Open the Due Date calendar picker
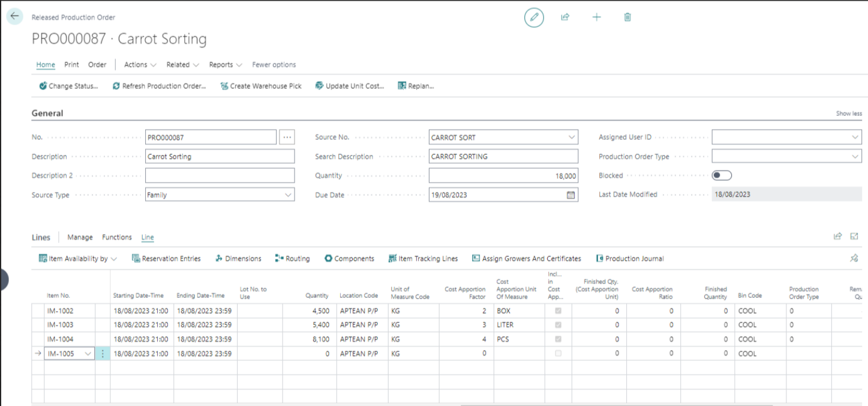Viewport: 868px width, 406px height. click(x=570, y=195)
